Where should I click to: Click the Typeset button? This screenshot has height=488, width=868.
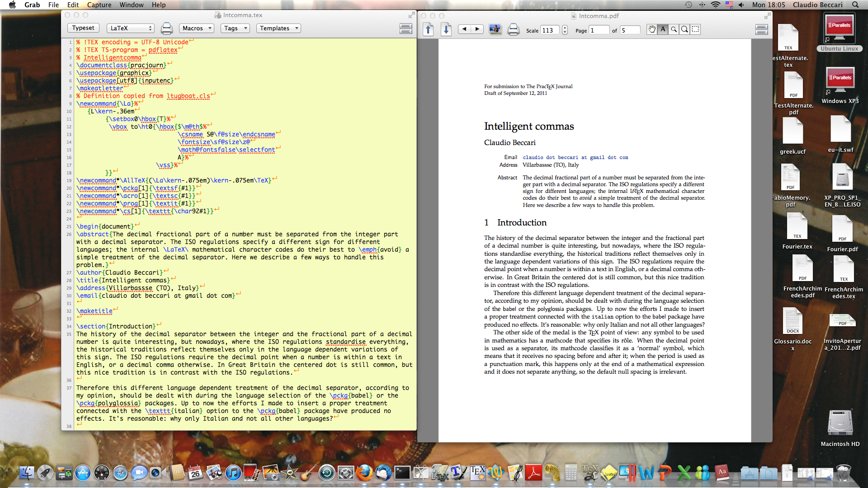(x=83, y=28)
